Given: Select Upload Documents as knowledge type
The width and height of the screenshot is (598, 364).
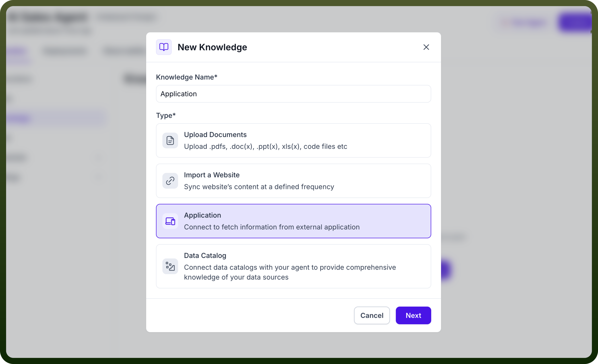Looking at the screenshot, I should click(x=293, y=141).
